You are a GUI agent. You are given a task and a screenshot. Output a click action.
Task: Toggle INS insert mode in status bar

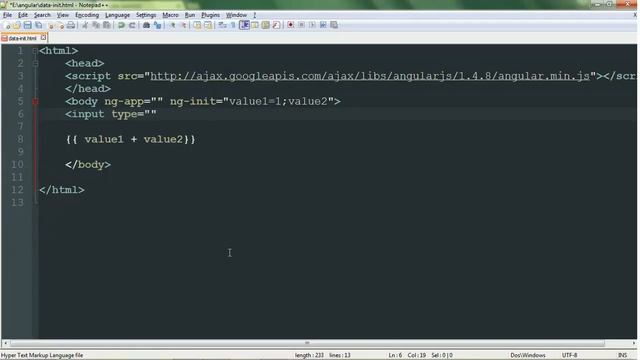click(x=622, y=356)
